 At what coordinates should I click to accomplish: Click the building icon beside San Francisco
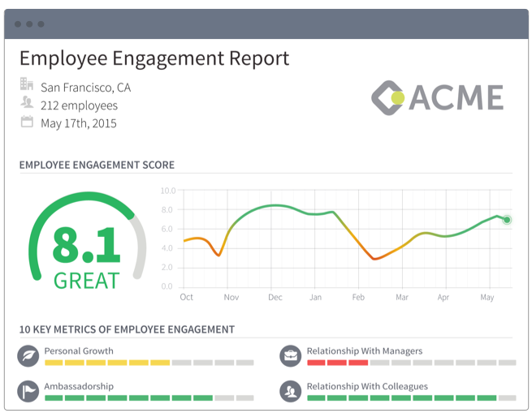pyautogui.click(x=27, y=84)
